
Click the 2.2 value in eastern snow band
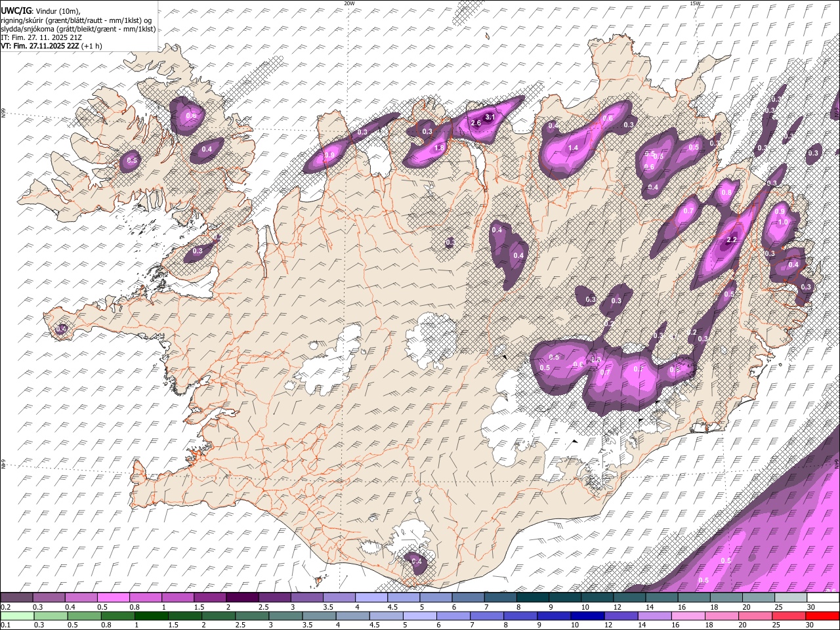click(732, 240)
